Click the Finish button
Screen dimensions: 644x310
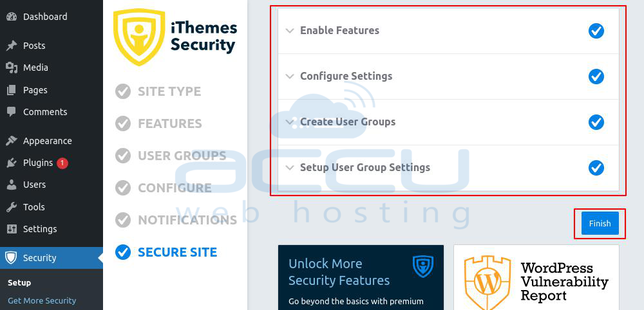click(600, 223)
